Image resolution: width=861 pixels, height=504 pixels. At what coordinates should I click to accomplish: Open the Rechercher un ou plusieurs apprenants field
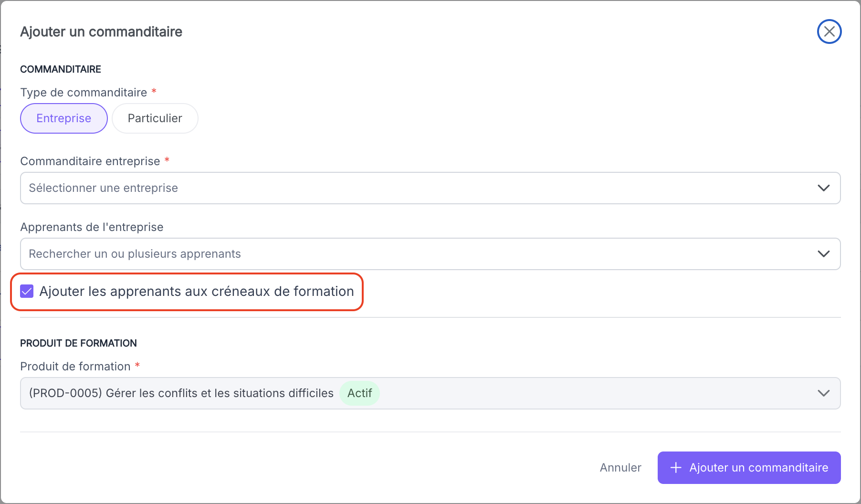click(x=430, y=254)
